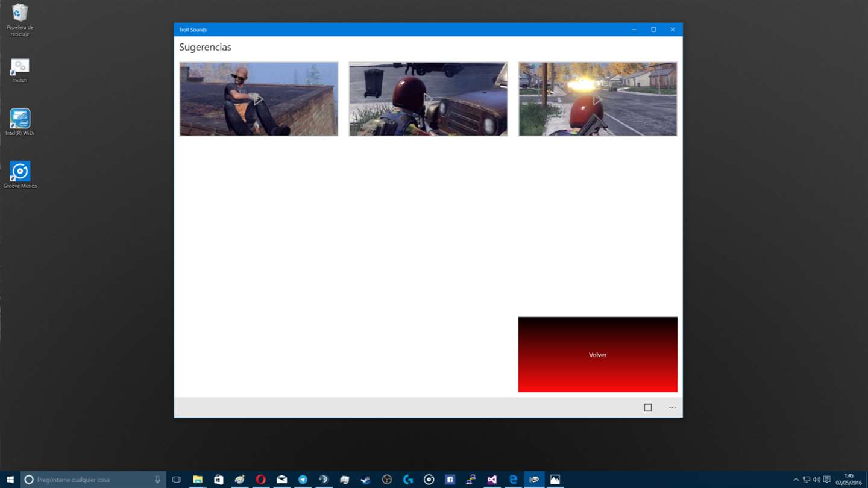
Task: Open Task View from the taskbar
Action: tap(177, 480)
